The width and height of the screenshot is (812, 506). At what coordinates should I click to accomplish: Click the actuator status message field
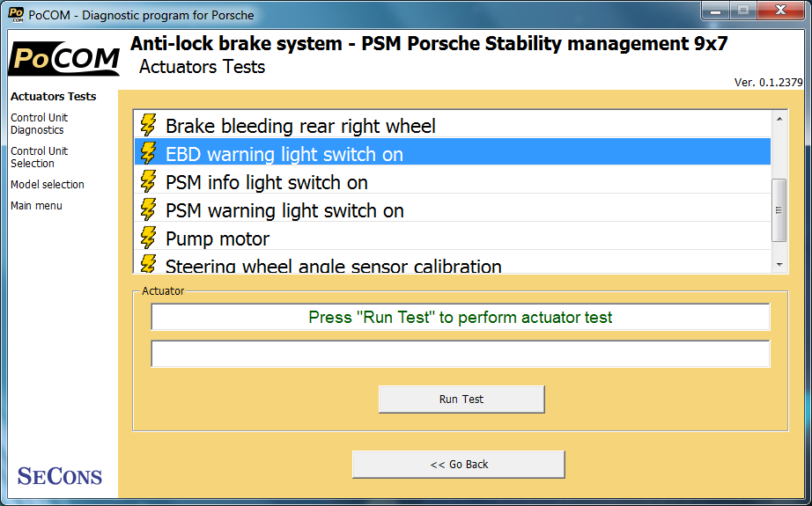461,317
